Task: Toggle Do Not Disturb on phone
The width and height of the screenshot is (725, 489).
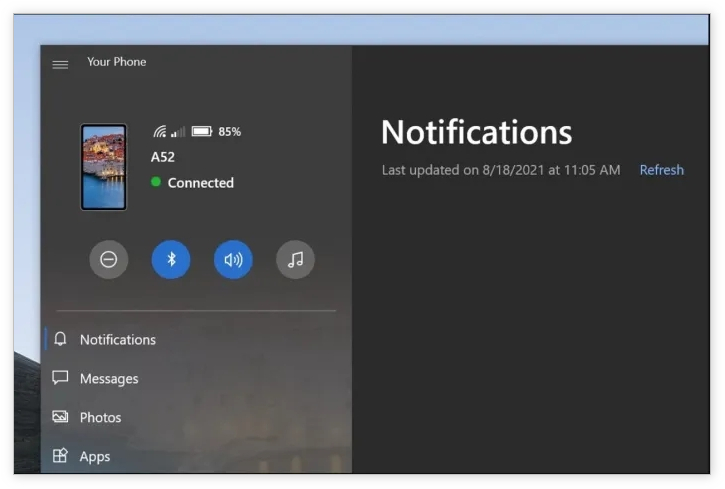Action: (109, 260)
